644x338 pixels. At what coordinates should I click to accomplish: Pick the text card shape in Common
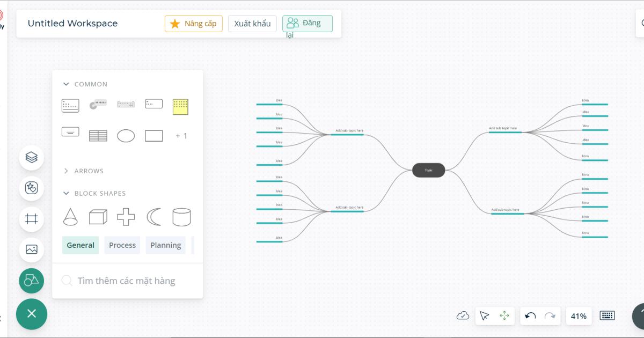tap(70, 106)
